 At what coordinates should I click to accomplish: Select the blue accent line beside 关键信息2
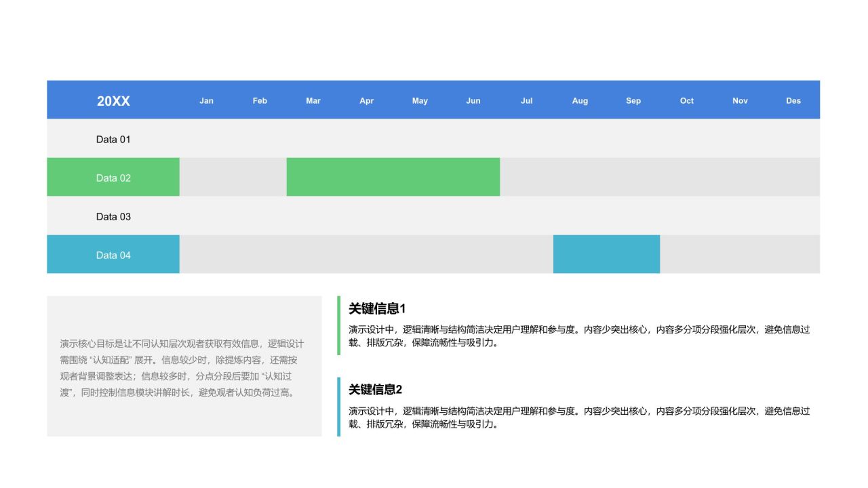point(339,407)
